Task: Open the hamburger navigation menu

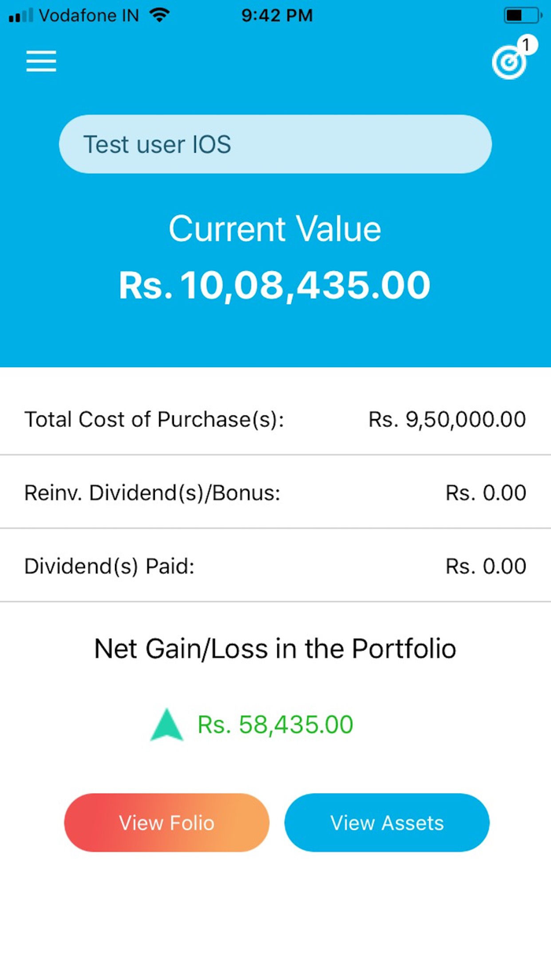Action: (41, 61)
